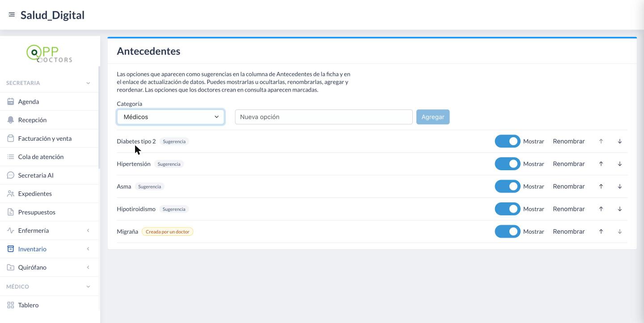
Task: Move Migraña up in the list
Action: [601, 231]
